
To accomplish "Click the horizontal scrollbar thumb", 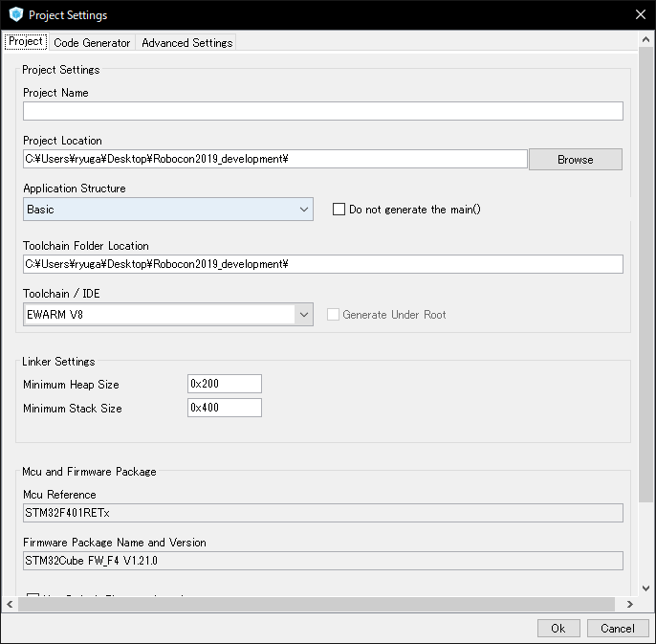I will click(317, 604).
